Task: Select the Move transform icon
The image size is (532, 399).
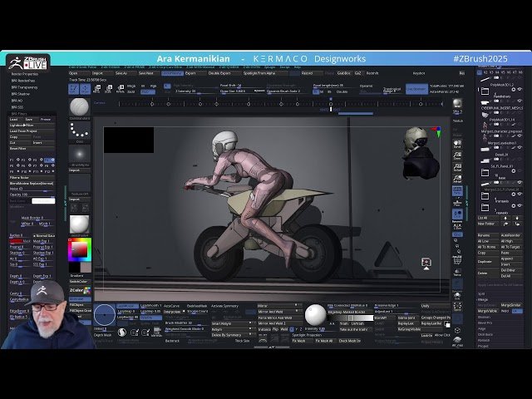Action: click(96, 89)
